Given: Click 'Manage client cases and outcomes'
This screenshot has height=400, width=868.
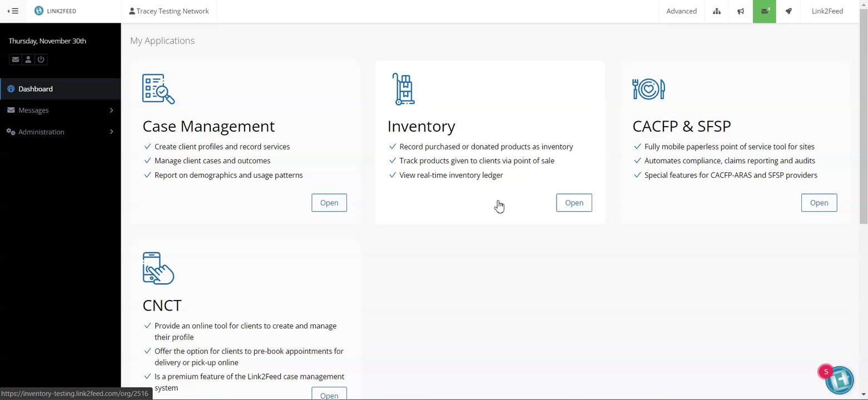Looking at the screenshot, I should pyautogui.click(x=212, y=161).
